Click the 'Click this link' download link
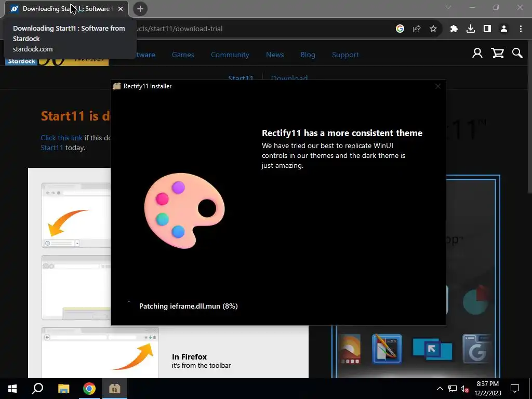This screenshot has height=399, width=532. pyautogui.click(x=61, y=138)
